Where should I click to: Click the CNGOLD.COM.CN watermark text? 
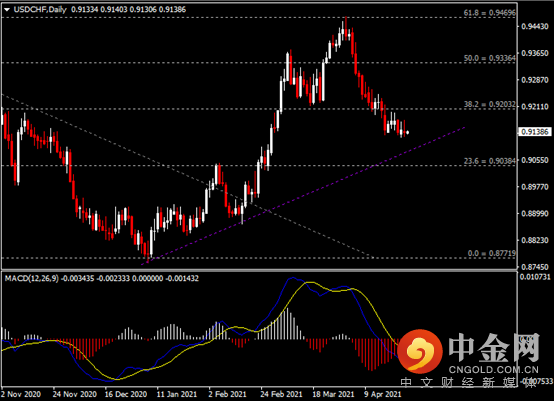[494, 370]
